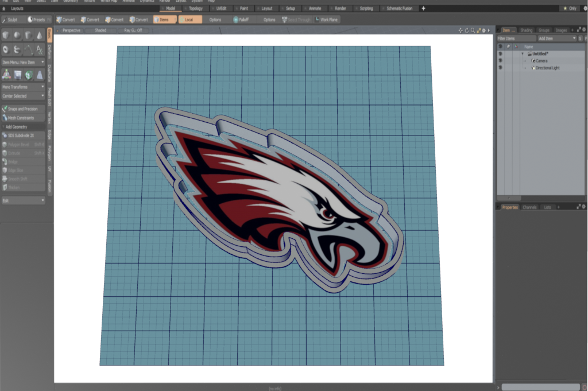The height and width of the screenshot is (391, 588).
Task: Expand the More Transforms dropdown
Action: pyautogui.click(x=23, y=87)
